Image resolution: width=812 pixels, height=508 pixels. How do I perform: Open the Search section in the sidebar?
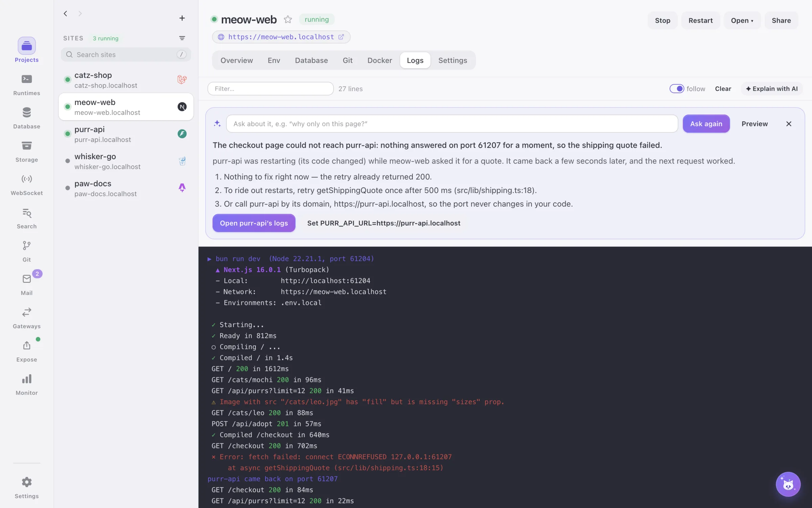pyautogui.click(x=26, y=218)
